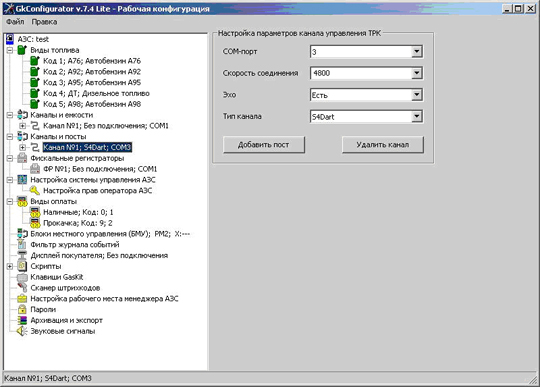Collapse the Фискальные регистраторы node
Image resolution: width=540 pixels, height=387 pixels.
[10, 158]
